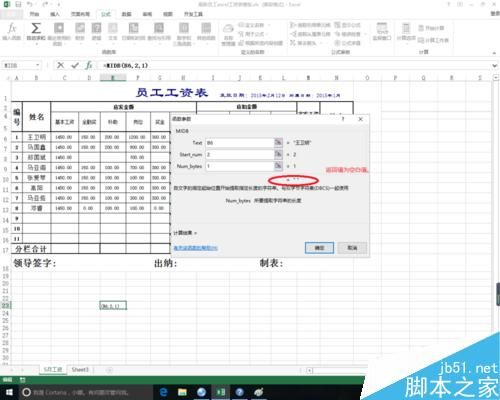The image size is (500, 400).
Task: Switch to the Home (开始) tab
Action: tap(34, 14)
